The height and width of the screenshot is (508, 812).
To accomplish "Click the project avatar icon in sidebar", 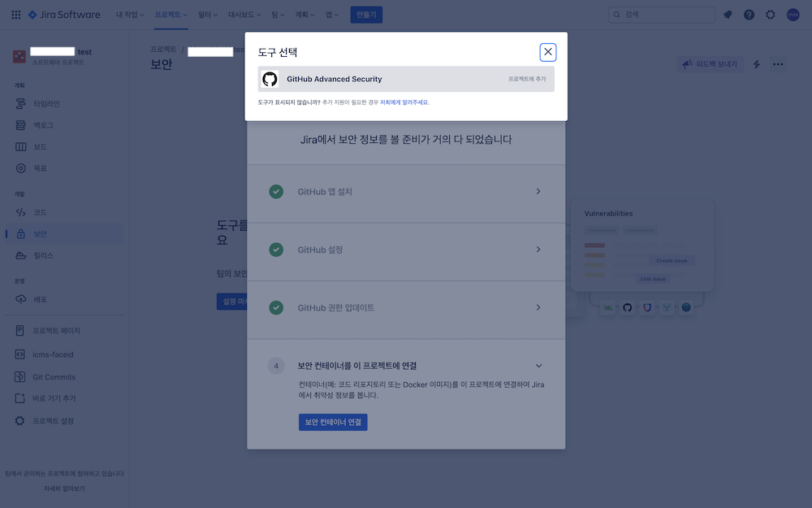I will pos(19,57).
